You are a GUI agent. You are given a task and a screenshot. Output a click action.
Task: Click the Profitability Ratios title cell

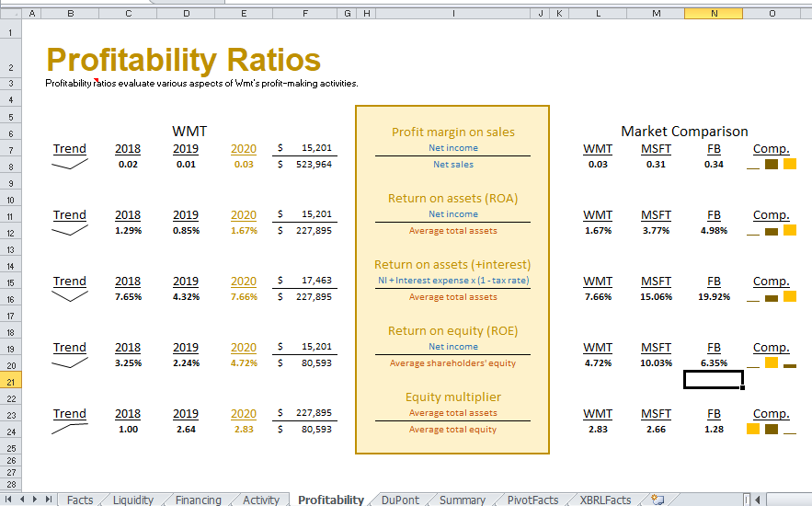point(183,60)
